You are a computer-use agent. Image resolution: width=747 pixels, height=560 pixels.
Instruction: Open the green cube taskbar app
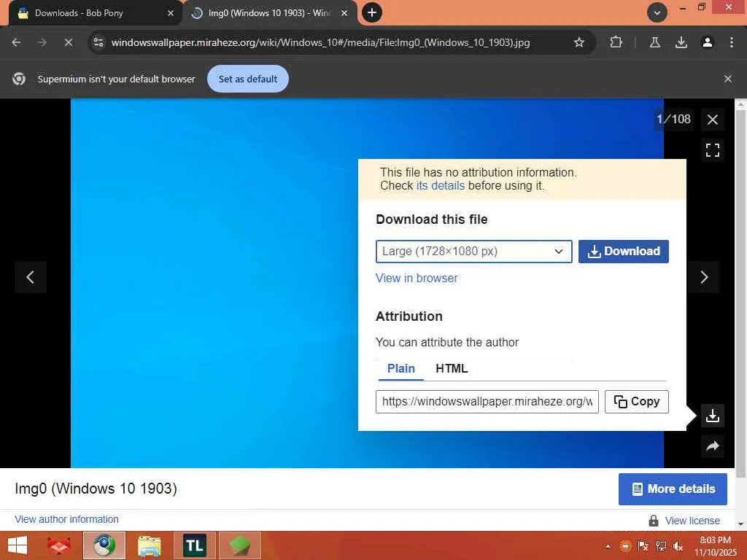point(239,545)
